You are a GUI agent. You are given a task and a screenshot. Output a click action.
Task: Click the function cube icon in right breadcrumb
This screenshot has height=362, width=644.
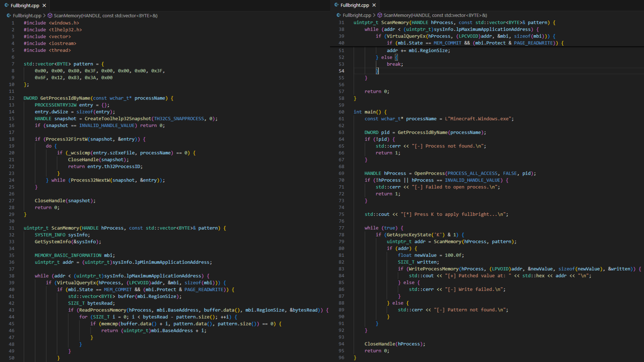coord(380,15)
